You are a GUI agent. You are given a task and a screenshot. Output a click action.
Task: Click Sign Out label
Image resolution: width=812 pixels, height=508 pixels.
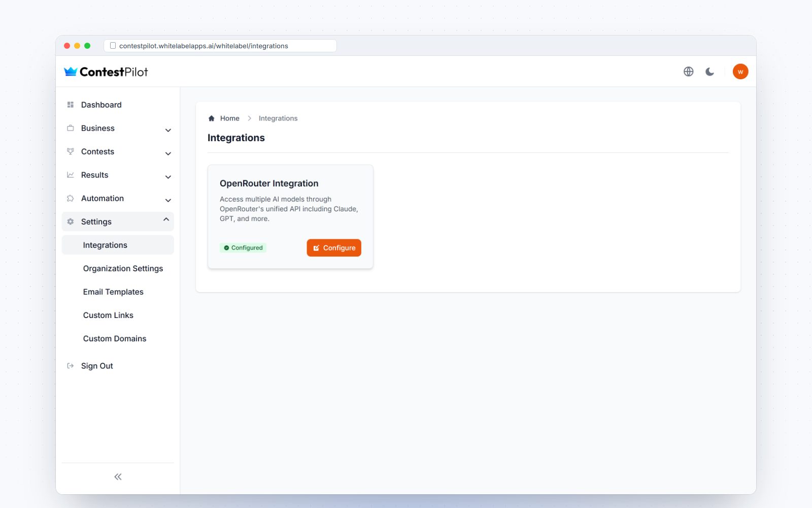(x=97, y=366)
